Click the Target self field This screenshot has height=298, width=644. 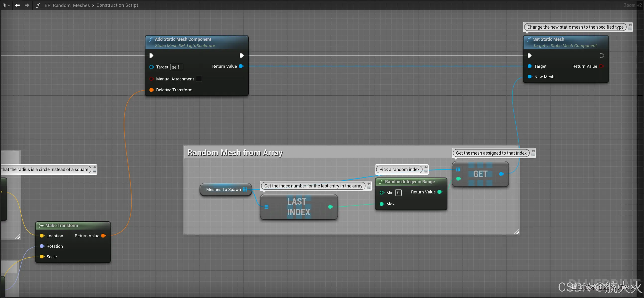[x=176, y=67]
